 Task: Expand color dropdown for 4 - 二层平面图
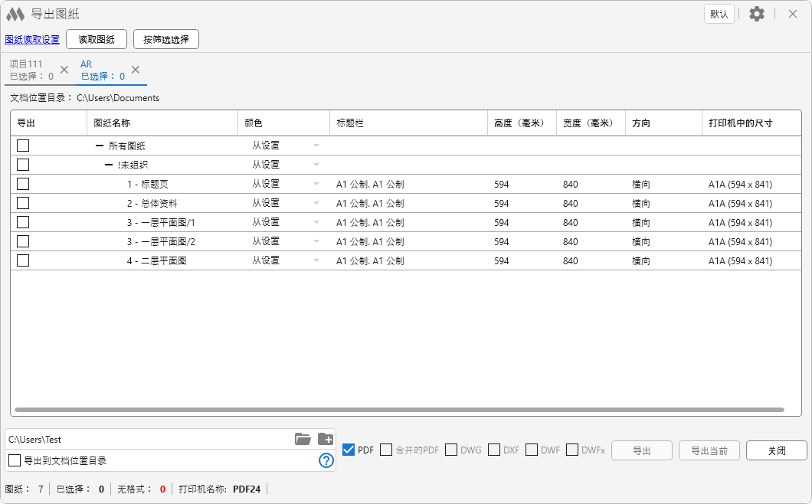(316, 260)
